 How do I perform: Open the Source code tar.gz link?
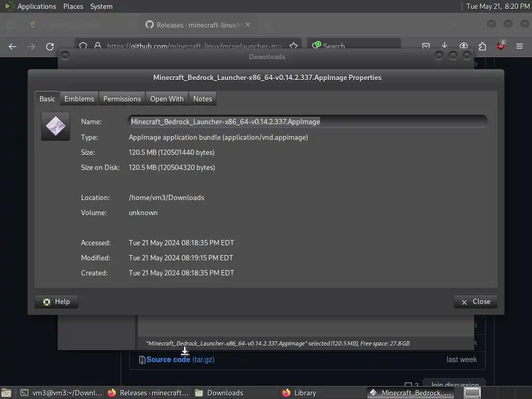point(180,360)
